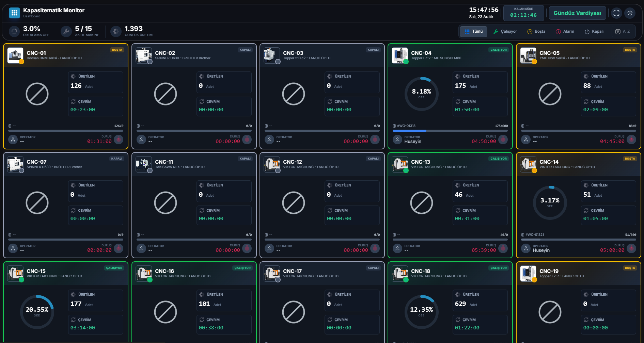Click the operator icon on CNC-04 card

[x=397, y=139]
